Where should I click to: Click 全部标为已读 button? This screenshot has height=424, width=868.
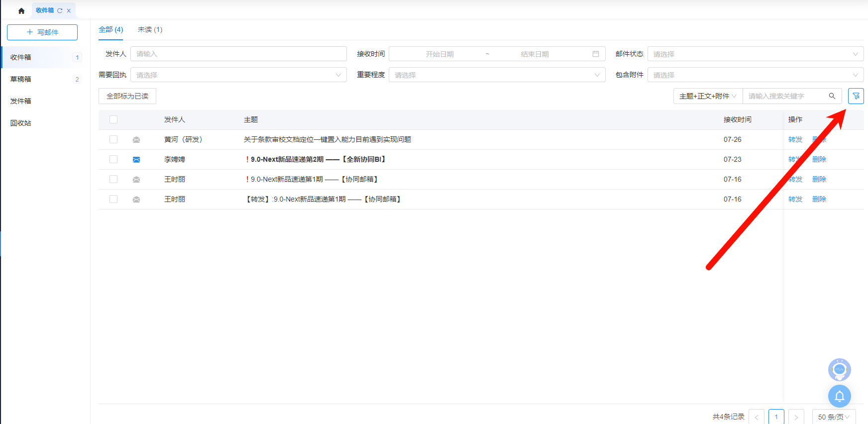pyautogui.click(x=127, y=96)
